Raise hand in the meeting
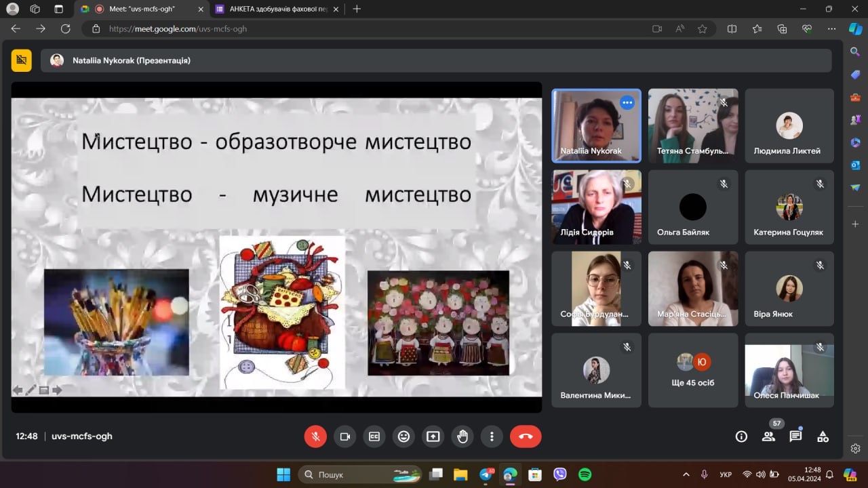Viewport: 868px width, 488px height. pyautogui.click(x=462, y=436)
